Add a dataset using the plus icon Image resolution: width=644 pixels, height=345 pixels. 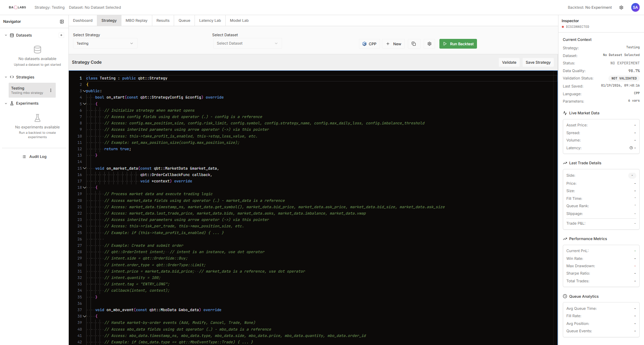pyautogui.click(x=61, y=35)
